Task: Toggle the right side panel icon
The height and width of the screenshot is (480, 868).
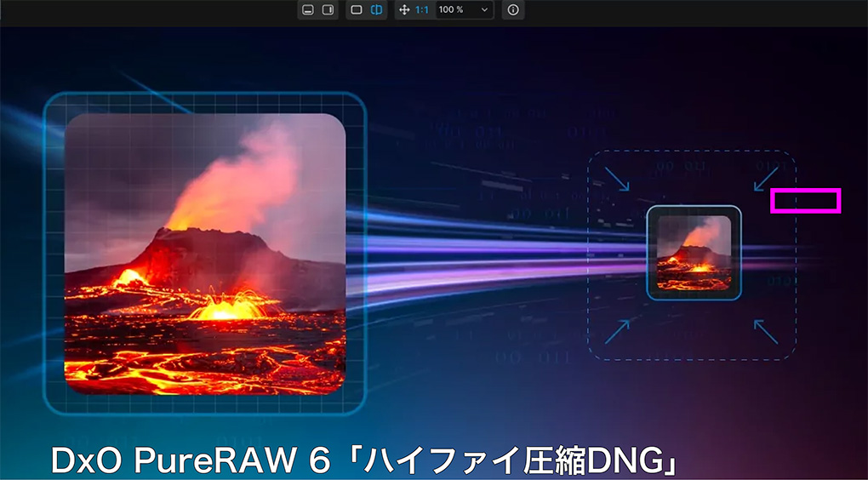Action: [x=327, y=10]
